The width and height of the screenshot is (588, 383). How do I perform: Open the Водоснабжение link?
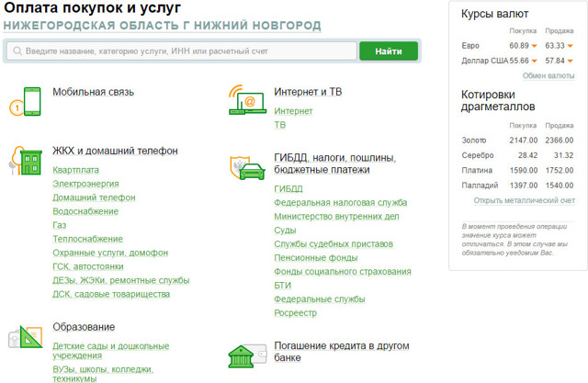85,211
